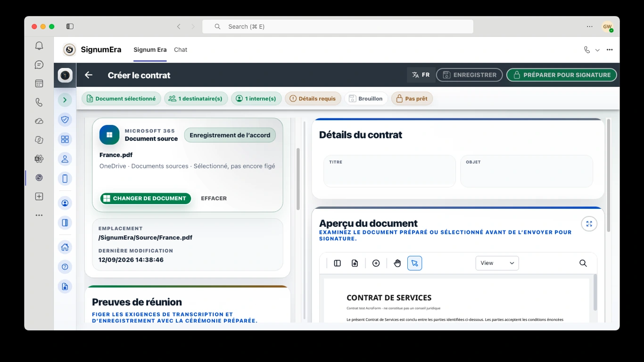Open the OneDrive cloud icon in the Teams rail

point(39,121)
